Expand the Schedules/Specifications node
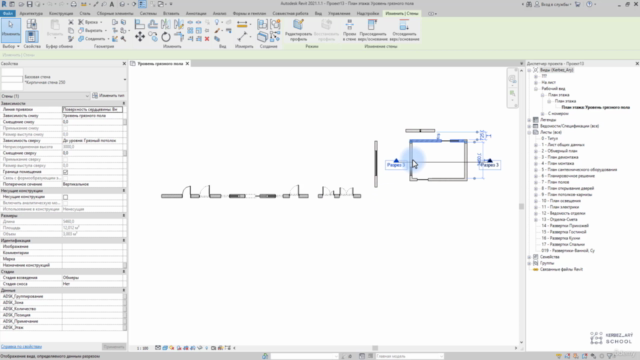This screenshot has width=640, height=360. tap(530, 126)
